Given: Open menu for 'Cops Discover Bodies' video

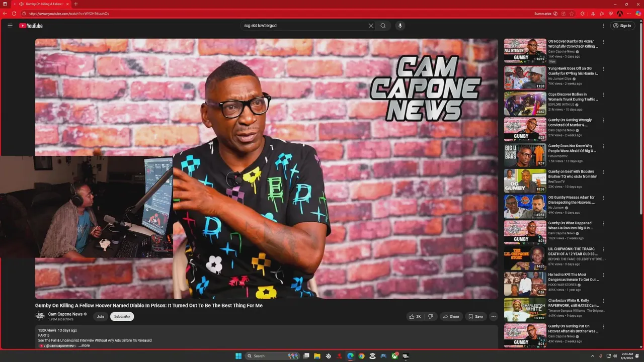Looking at the screenshot, I should [x=603, y=95].
